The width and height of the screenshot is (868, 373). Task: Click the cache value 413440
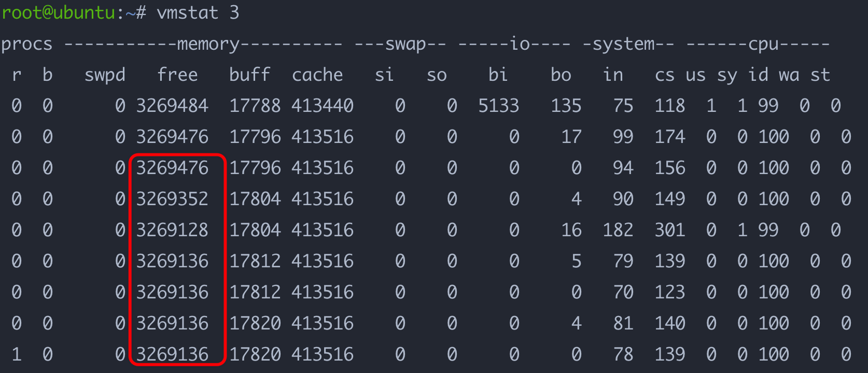tap(323, 106)
